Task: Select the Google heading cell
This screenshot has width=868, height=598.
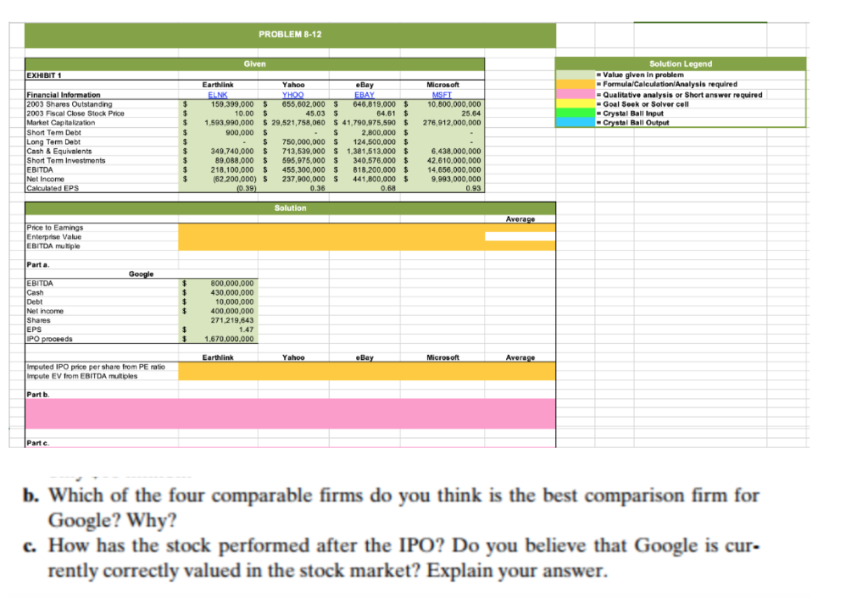Action: coord(142,274)
